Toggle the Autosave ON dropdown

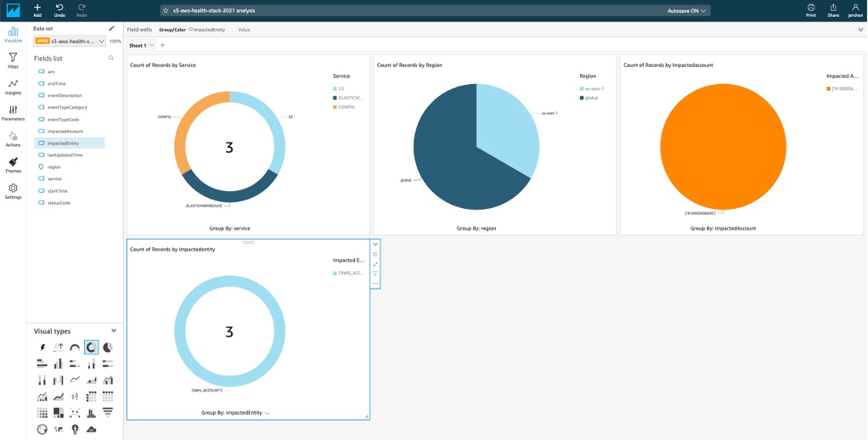(x=687, y=10)
